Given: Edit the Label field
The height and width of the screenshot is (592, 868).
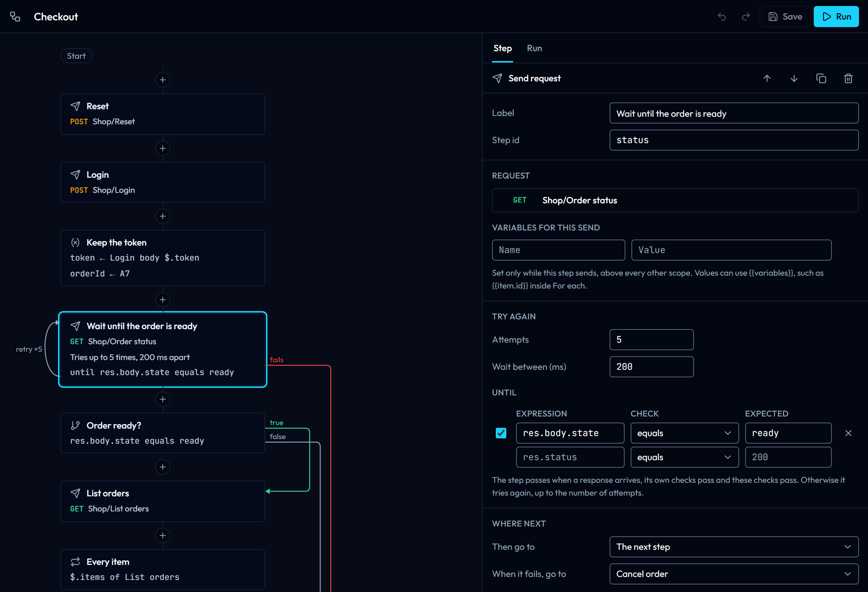Looking at the screenshot, I should tap(734, 113).
